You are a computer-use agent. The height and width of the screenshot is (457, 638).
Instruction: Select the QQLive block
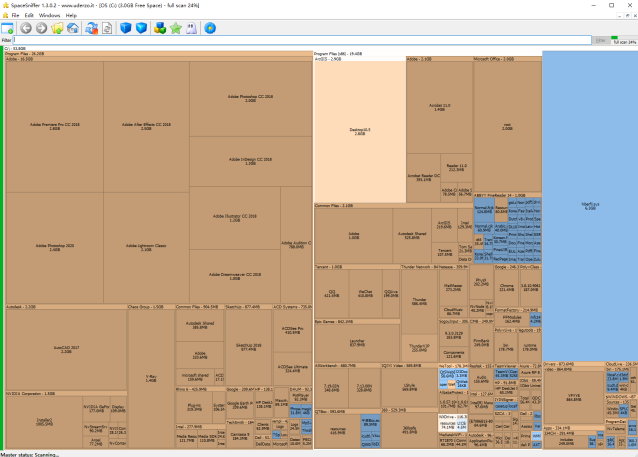(391, 294)
